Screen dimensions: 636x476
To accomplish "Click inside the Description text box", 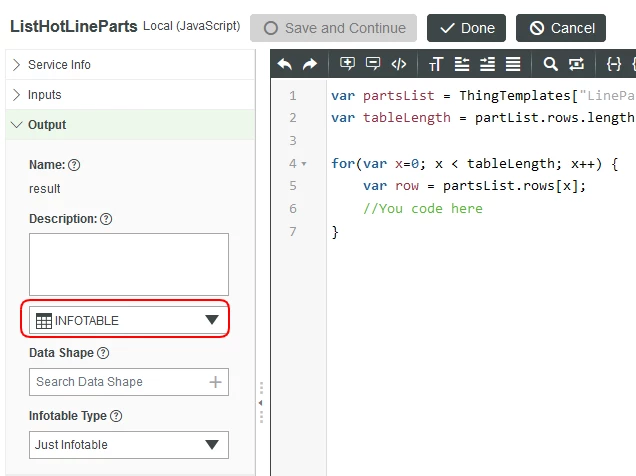I will [x=129, y=264].
